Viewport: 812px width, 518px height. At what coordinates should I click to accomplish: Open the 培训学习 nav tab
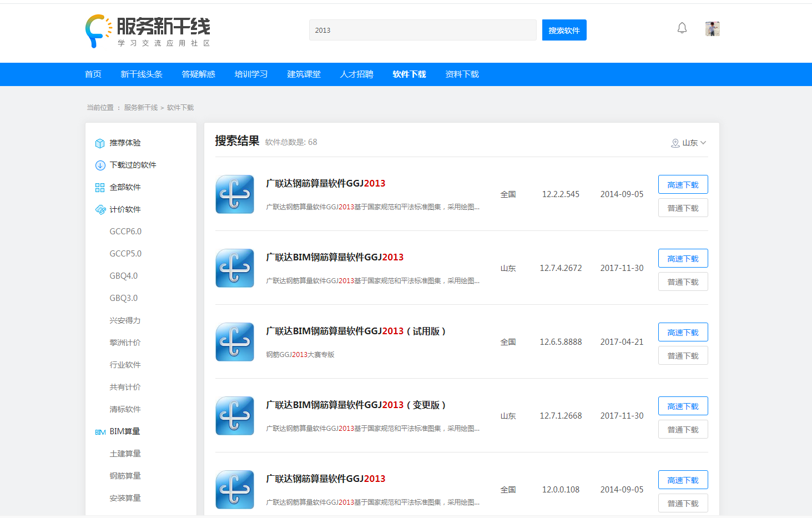(x=251, y=74)
